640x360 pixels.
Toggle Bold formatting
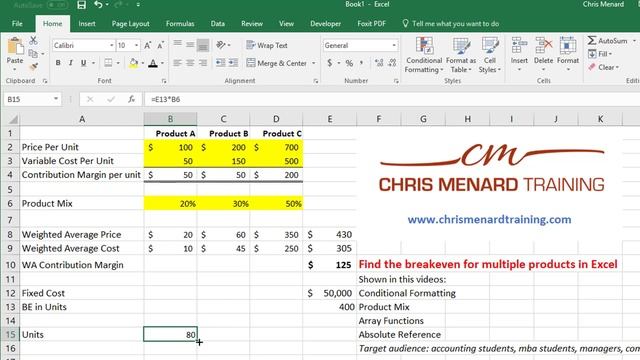[x=58, y=63]
